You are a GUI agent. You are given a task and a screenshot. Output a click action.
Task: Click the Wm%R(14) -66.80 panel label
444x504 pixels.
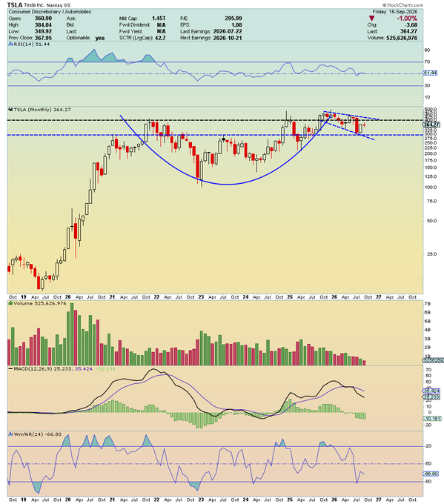tap(37, 434)
